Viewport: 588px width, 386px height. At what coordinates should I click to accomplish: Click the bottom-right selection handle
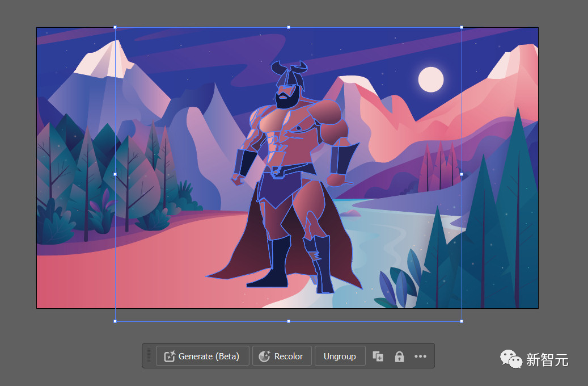pyautogui.click(x=462, y=321)
